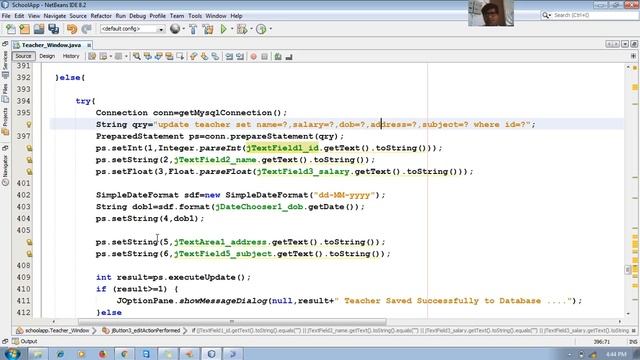Toggle a bookmark on the current line
Screen dimensions: 640x360
click(x=215, y=56)
